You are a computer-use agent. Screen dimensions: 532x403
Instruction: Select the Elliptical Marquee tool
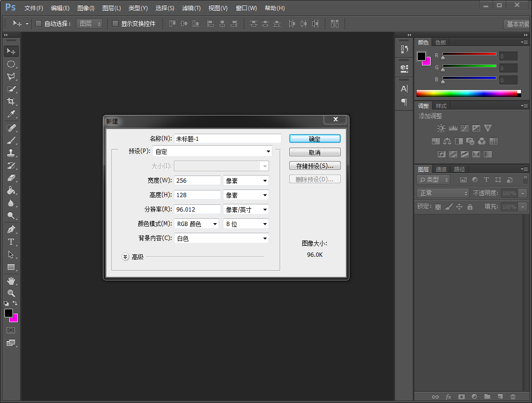11,64
